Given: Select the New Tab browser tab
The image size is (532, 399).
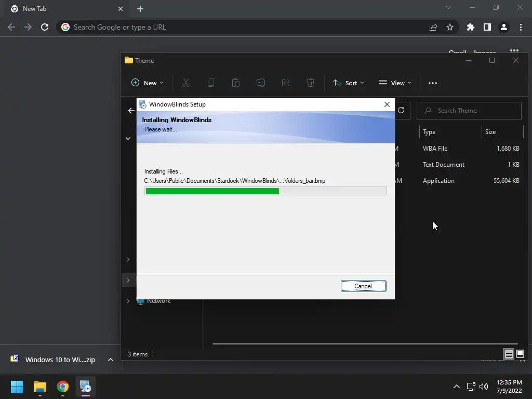Looking at the screenshot, I should click(x=66, y=9).
